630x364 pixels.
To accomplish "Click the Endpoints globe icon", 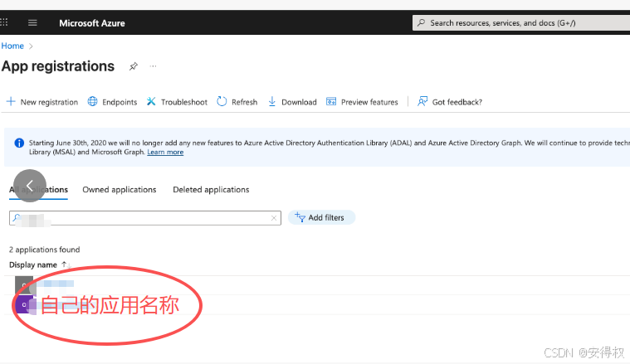I will 92,101.
